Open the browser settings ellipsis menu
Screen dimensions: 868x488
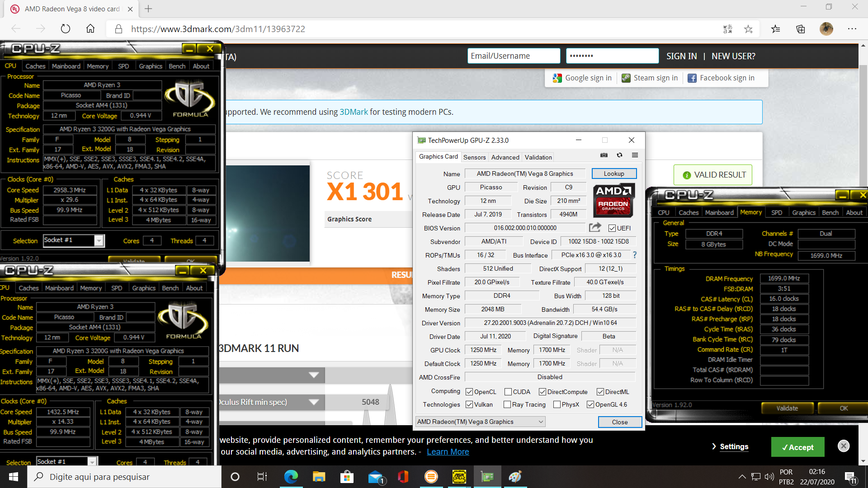852,29
